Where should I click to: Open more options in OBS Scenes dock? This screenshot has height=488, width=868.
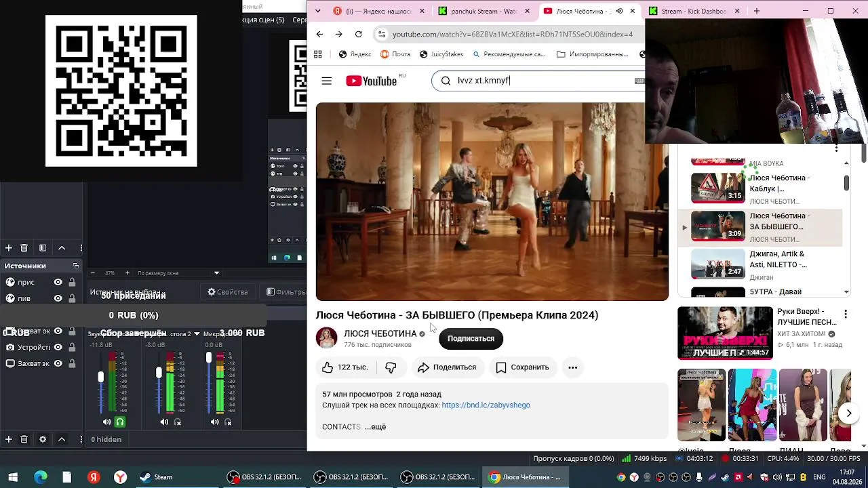coord(81,248)
